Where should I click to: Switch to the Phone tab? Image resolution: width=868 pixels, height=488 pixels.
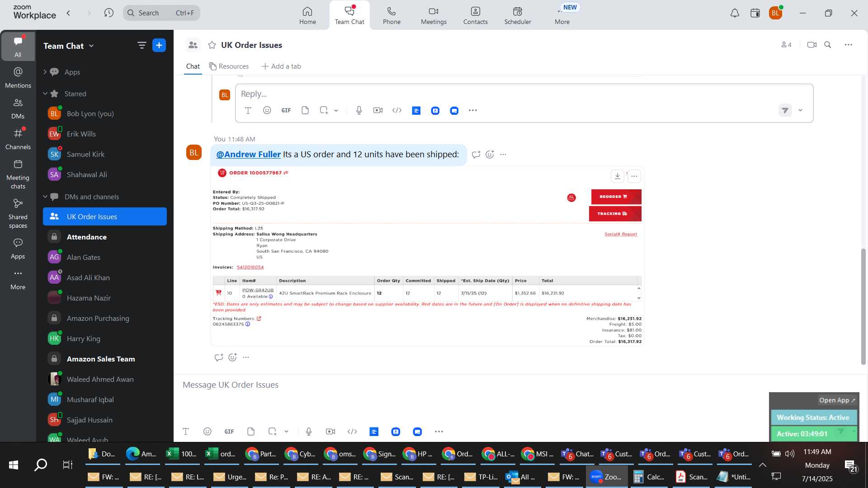[x=392, y=15]
